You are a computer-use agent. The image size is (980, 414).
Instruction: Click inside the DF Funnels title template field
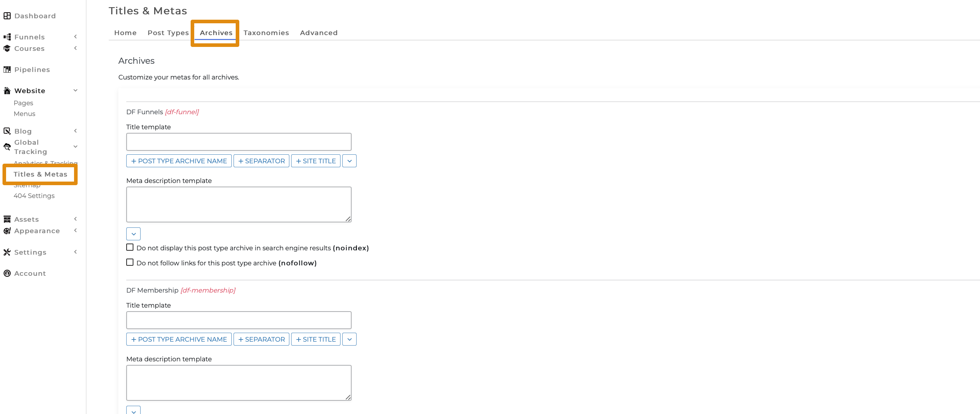point(239,141)
